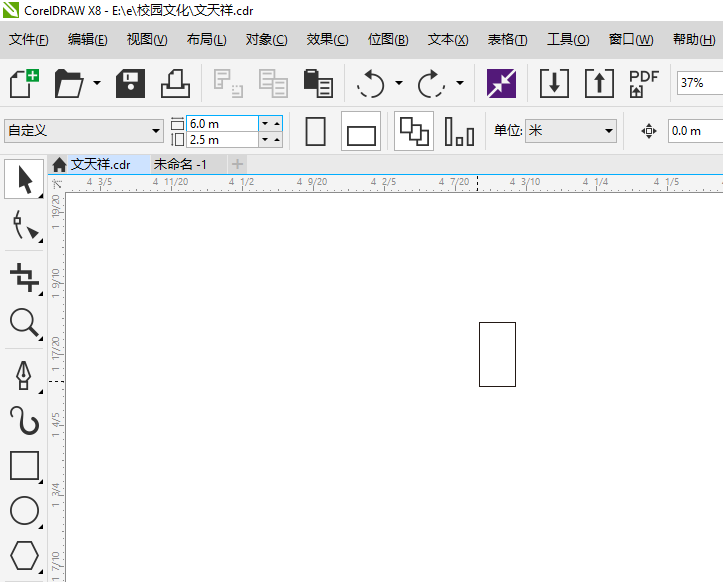
Task: Select the Zoom magnifier tool
Action: pyautogui.click(x=24, y=323)
